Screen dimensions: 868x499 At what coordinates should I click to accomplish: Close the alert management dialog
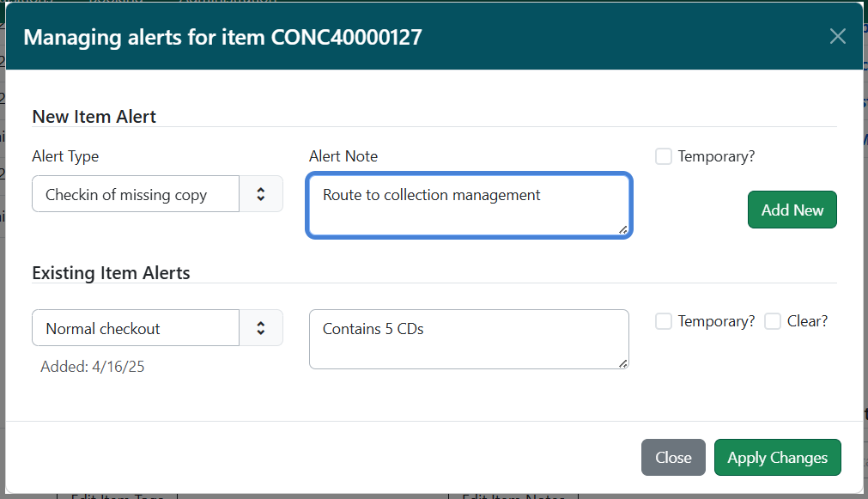point(672,457)
